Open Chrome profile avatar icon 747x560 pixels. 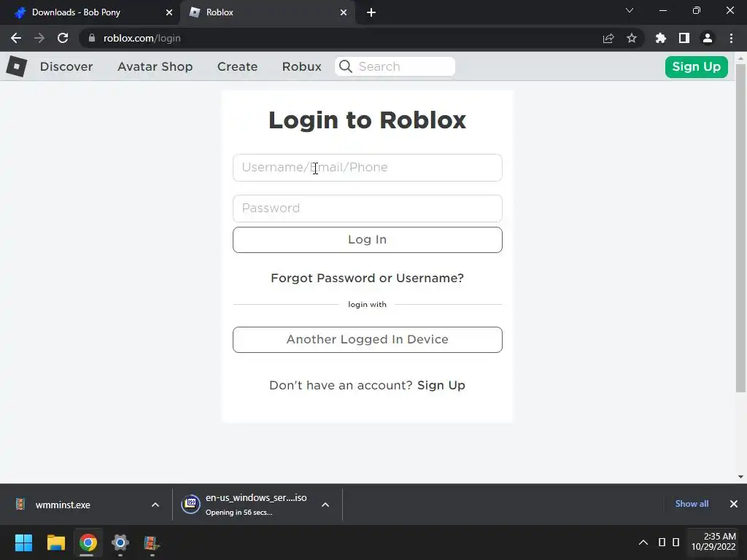click(708, 38)
